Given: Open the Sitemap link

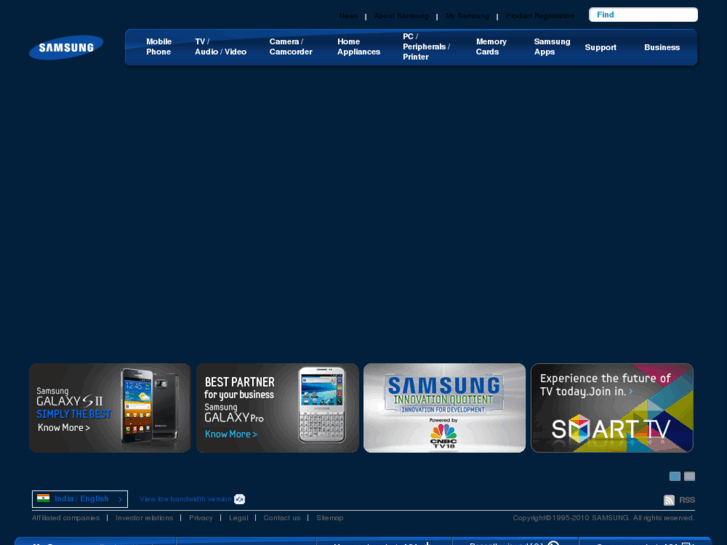Looking at the screenshot, I should (330, 518).
